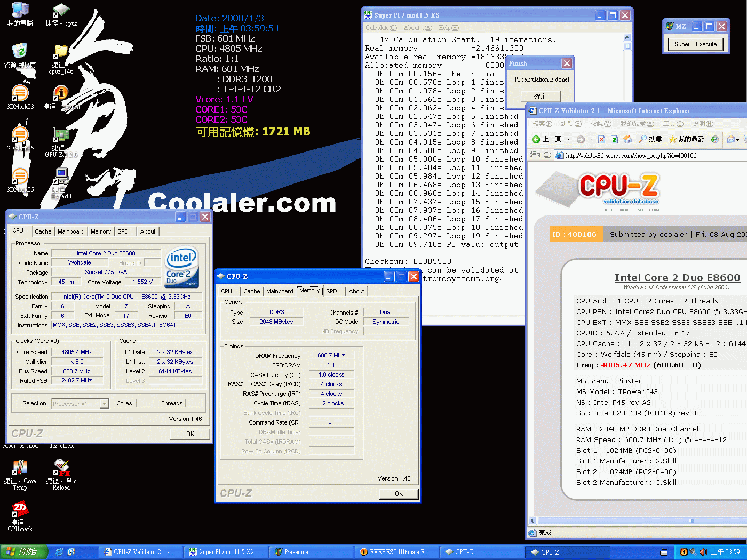Open the cpuz shortcut on desktop
The image size is (747, 560).
[x=61, y=14]
